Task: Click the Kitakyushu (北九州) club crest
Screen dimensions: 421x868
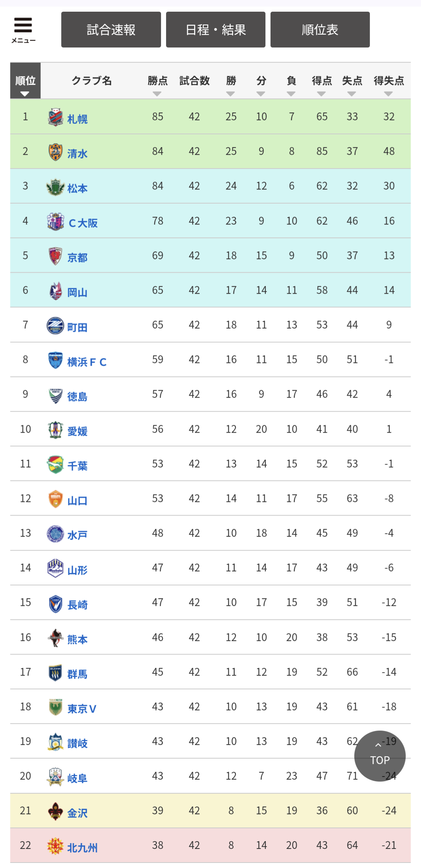Action: click(55, 846)
